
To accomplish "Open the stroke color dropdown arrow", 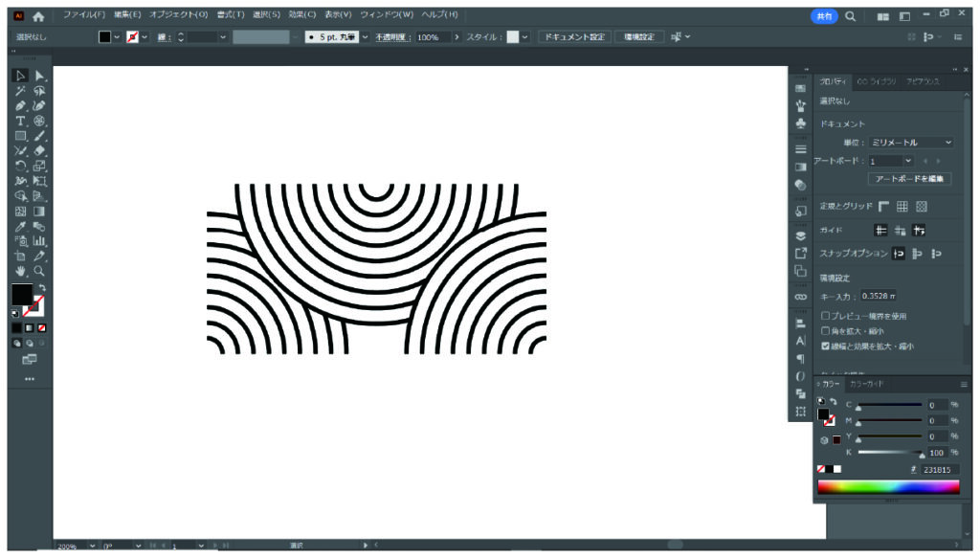I will point(145,37).
